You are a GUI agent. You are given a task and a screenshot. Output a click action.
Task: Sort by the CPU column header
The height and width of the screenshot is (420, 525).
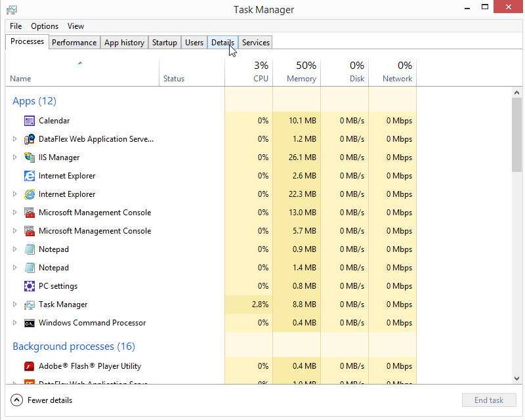click(x=249, y=73)
